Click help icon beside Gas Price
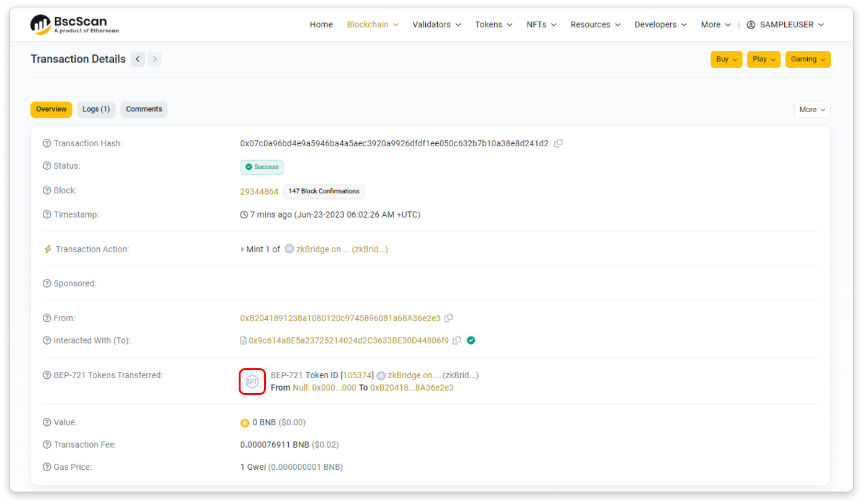The height and width of the screenshot is (504, 863). (47, 467)
